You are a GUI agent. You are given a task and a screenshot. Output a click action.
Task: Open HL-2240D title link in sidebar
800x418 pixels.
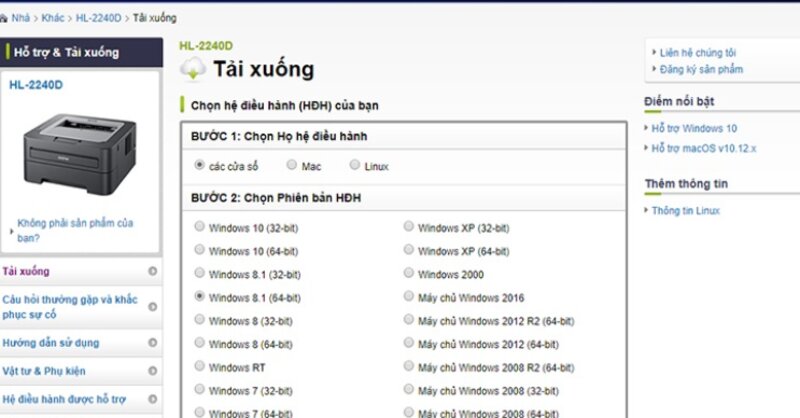pos(36,85)
